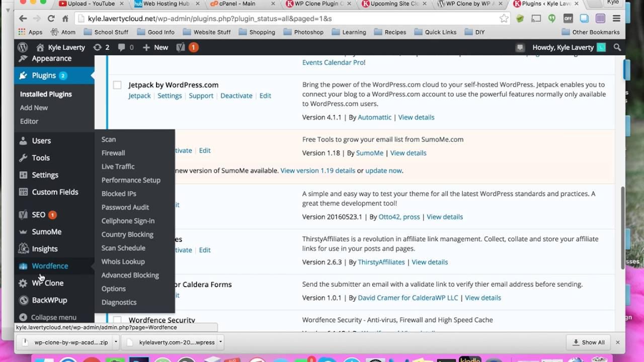Select Firewall in Wordfence flyout
Screen dimensions: 644x362
pyautogui.click(x=113, y=153)
